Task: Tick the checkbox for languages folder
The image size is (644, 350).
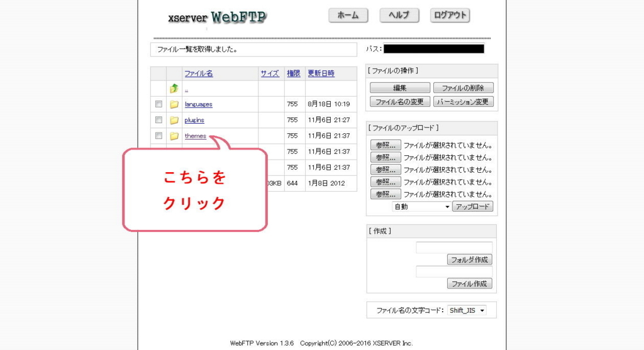Action: 158,104
